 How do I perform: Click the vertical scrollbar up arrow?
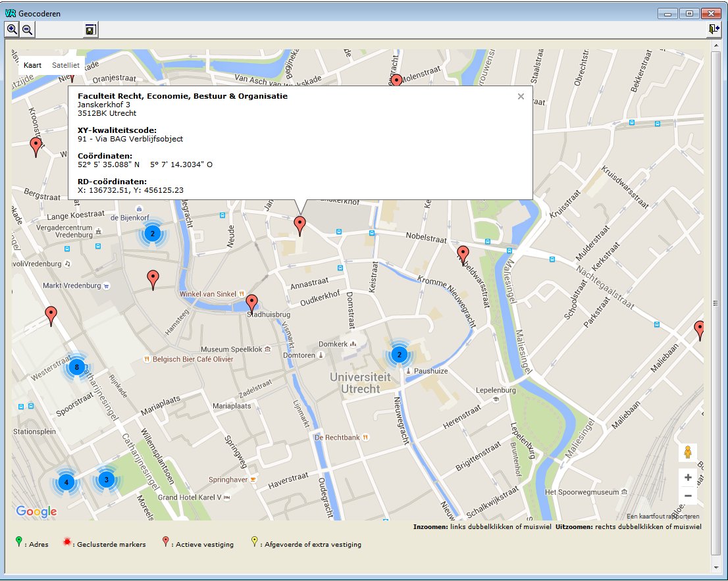coord(715,45)
